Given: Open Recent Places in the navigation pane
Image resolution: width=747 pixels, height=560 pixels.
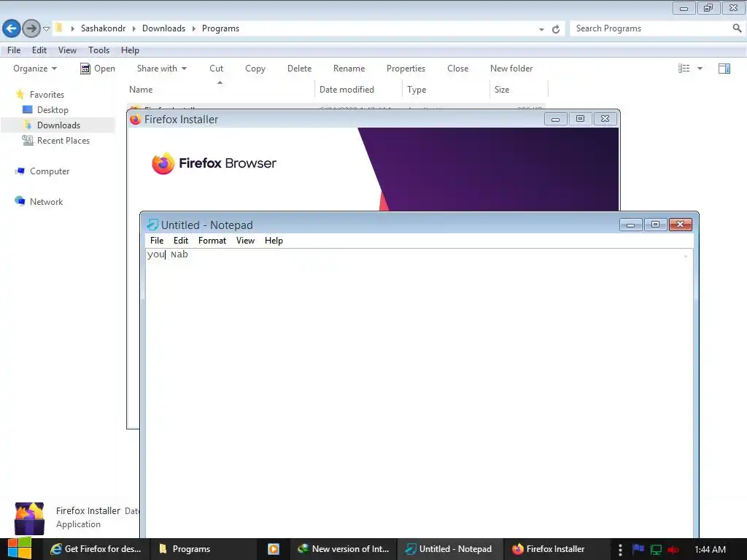Looking at the screenshot, I should tap(63, 141).
